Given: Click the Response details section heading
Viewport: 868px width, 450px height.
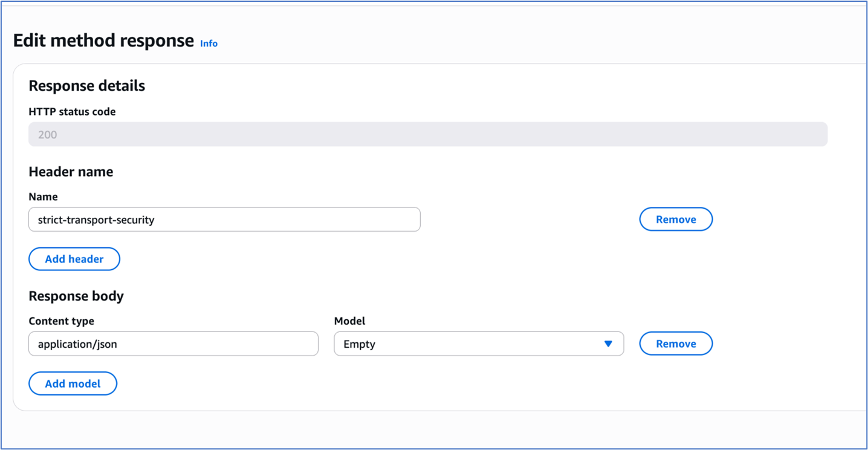Looking at the screenshot, I should pos(86,85).
